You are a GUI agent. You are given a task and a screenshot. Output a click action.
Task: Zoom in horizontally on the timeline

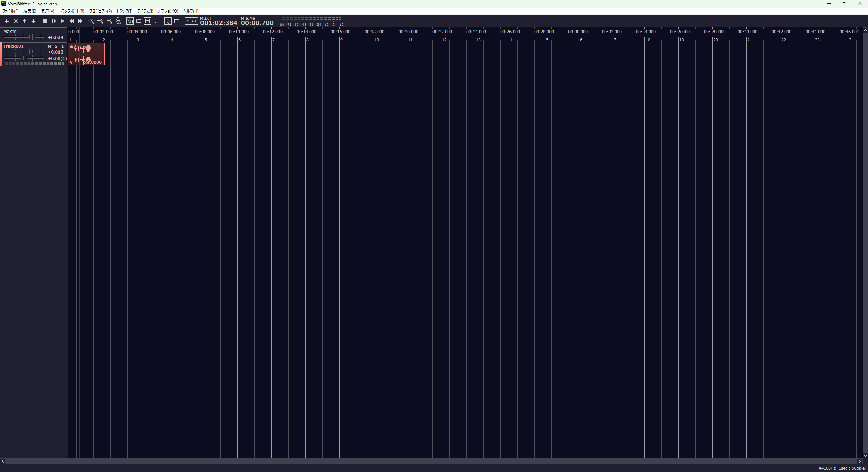[x=91, y=21]
